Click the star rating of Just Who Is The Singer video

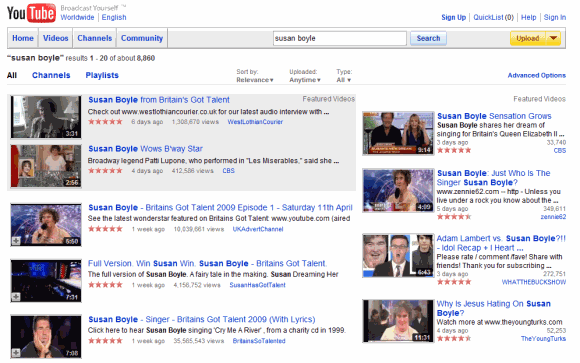(x=454, y=216)
